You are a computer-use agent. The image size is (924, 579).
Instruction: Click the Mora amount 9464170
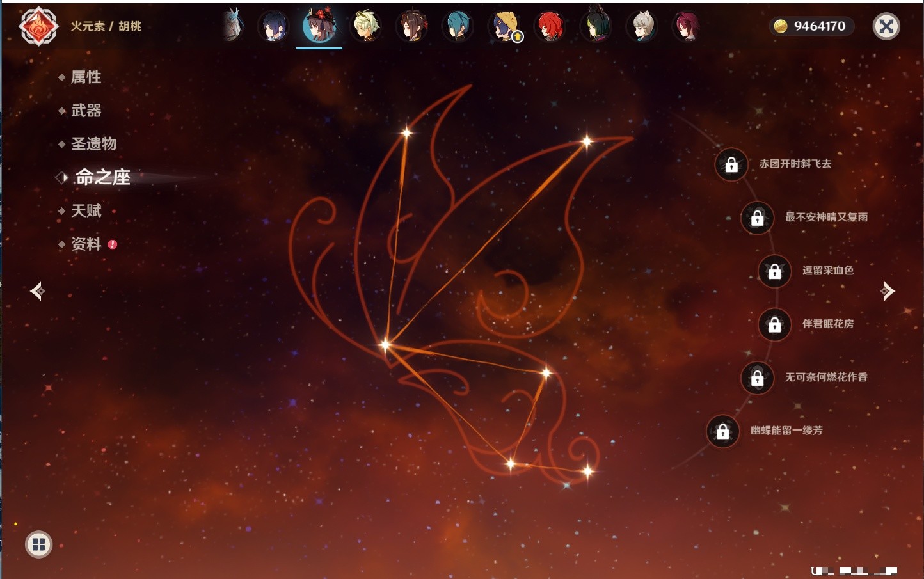[820, 26]
